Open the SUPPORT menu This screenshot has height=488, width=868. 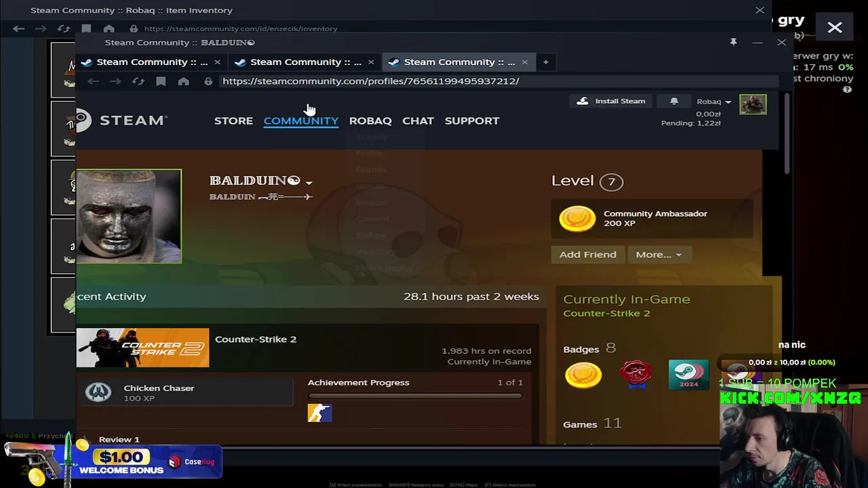tap(472, 121)
